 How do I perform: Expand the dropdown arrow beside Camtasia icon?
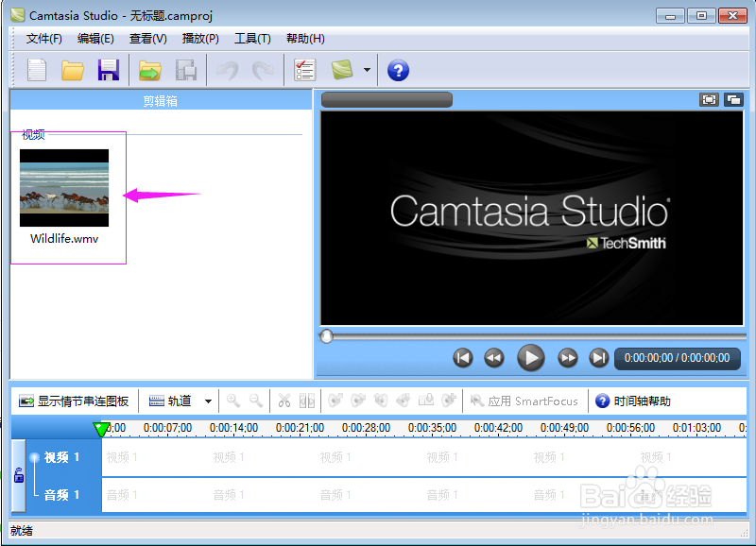tap(367, 70)
